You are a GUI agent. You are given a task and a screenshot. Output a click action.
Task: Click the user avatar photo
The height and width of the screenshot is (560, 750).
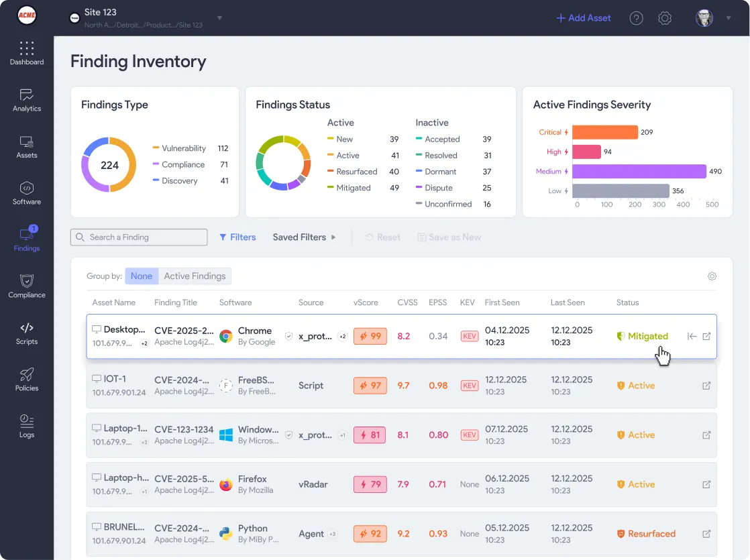(x=704, y=18)
